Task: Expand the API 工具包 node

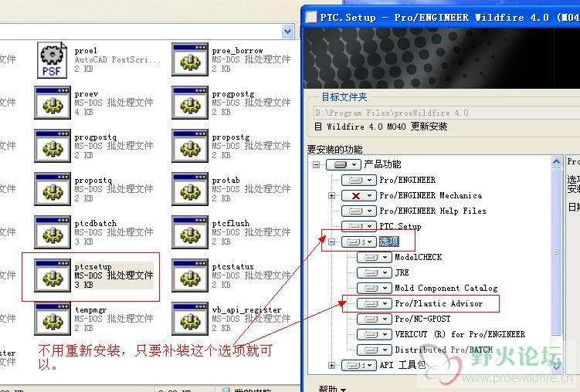Action: tap(331, 366)
